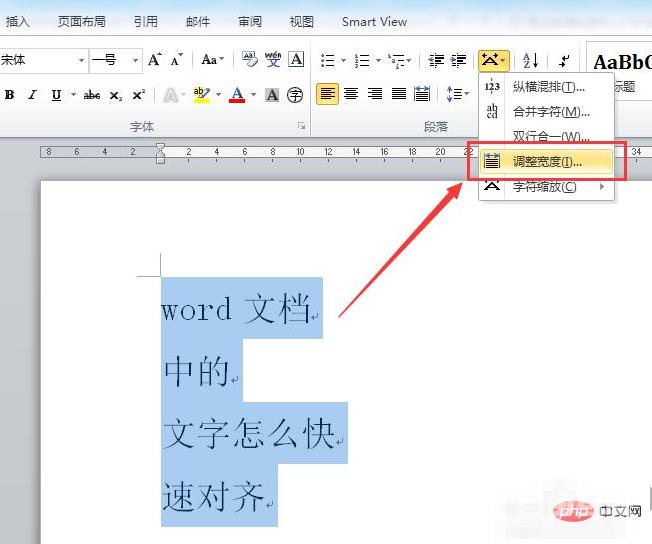Toggle strikethrough formatting
Image resolution: width=652 pixels, height=544 pixels.
92,95
